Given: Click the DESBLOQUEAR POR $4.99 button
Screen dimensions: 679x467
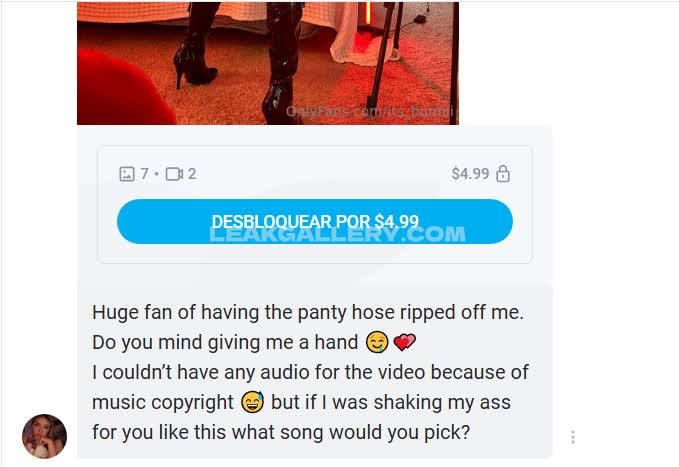Looking at the screenshot, I should click(315, 221).
